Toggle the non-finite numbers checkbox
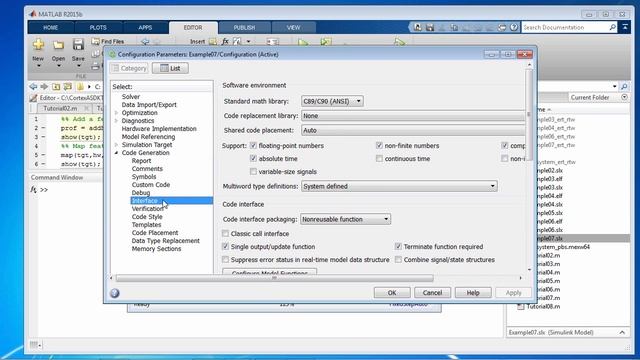Image resolution: width=640 pixels, height=360 pixels. 379,145
